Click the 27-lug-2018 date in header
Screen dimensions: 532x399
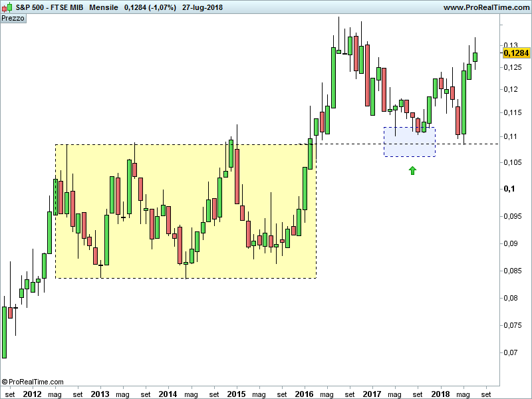[x=203, y=7]
